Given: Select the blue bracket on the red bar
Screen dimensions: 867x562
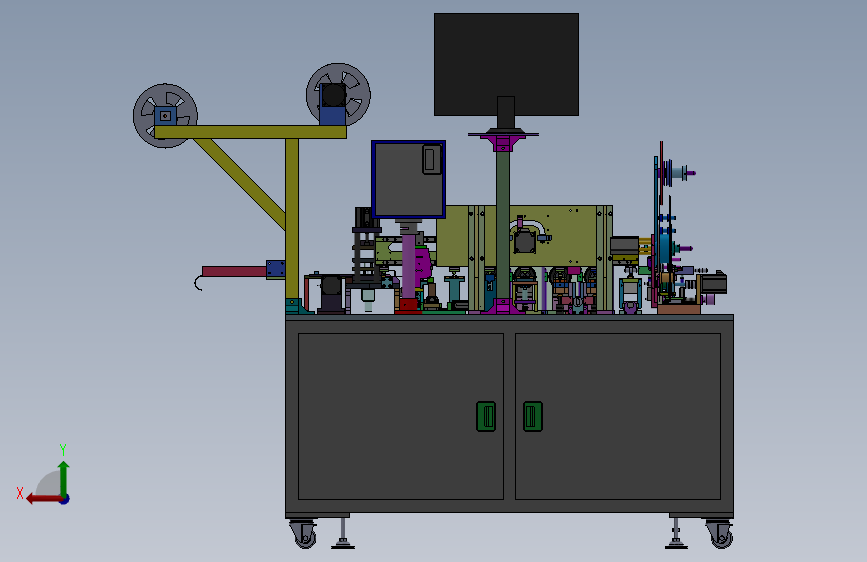Looking at the screenshot, I should point(276,269).
